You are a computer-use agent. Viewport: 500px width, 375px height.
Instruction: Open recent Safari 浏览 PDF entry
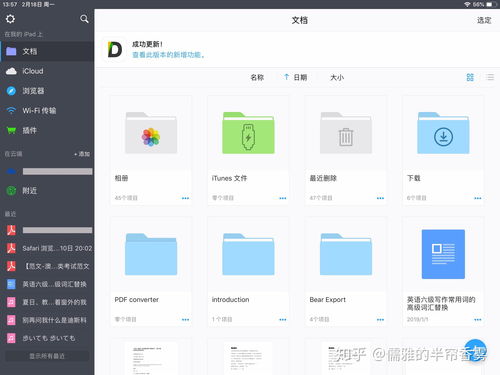click(x=47, y=248)
